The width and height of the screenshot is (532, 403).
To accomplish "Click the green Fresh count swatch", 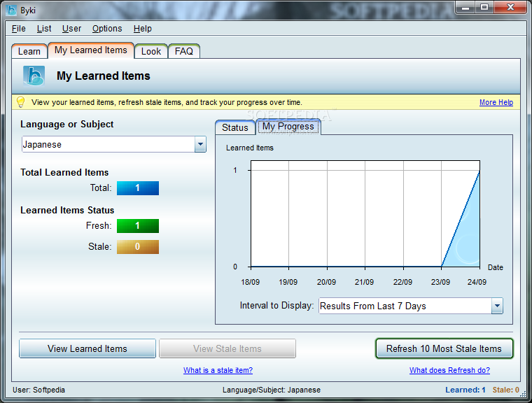I will (x=138, y=226).
